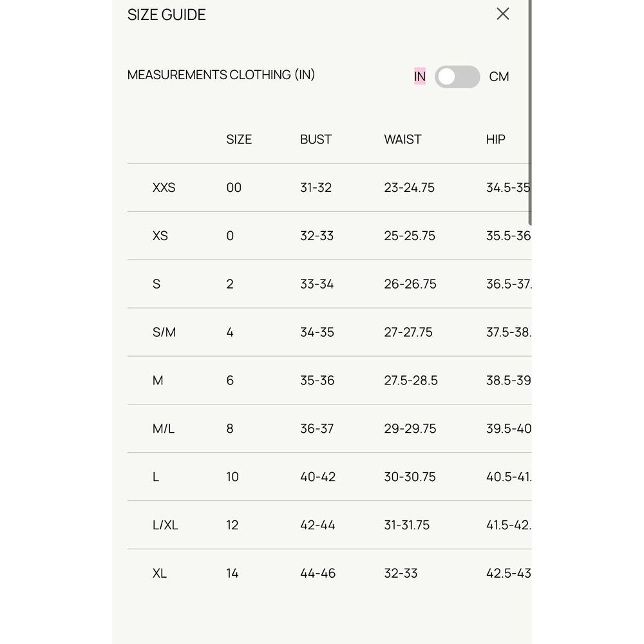Select the M/L size row label
Image resolution: width=644 pixels, height=644 pixels.
coord(164,428)
